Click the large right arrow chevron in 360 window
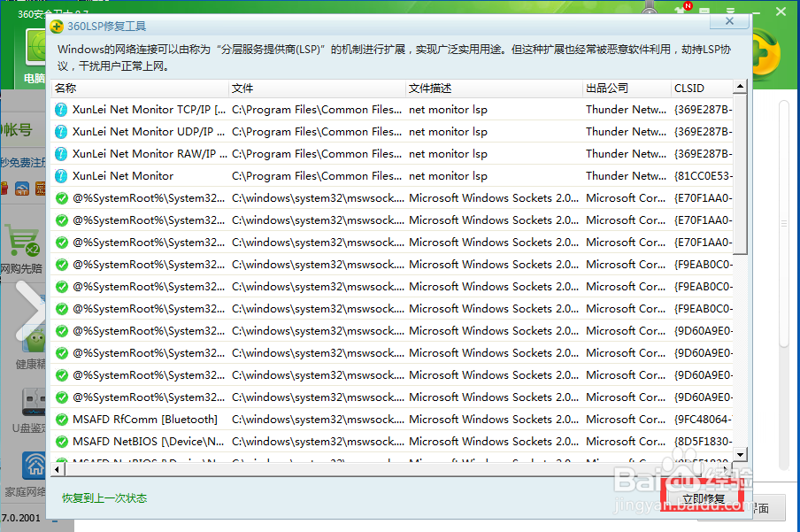 pyautogui.click(x=30, y=311)
